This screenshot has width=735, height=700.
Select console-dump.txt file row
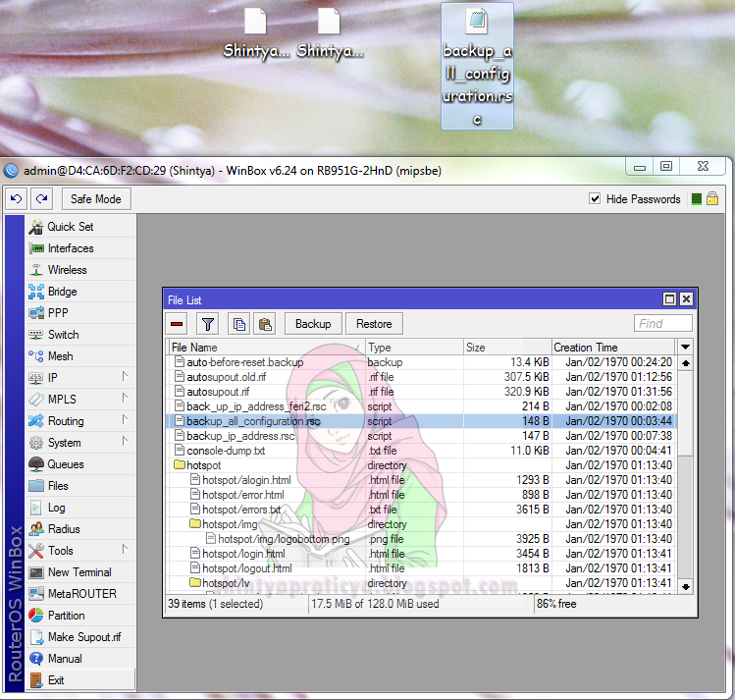[x=422, y=451]
